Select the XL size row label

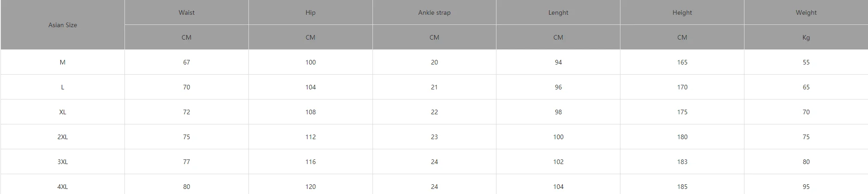(x=63, y=112)
